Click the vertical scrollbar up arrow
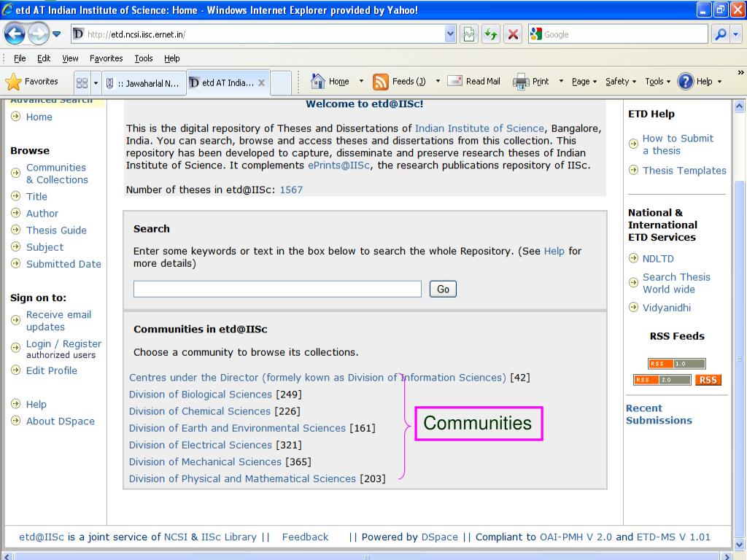The image size is (747, 560). click(739, 106)
